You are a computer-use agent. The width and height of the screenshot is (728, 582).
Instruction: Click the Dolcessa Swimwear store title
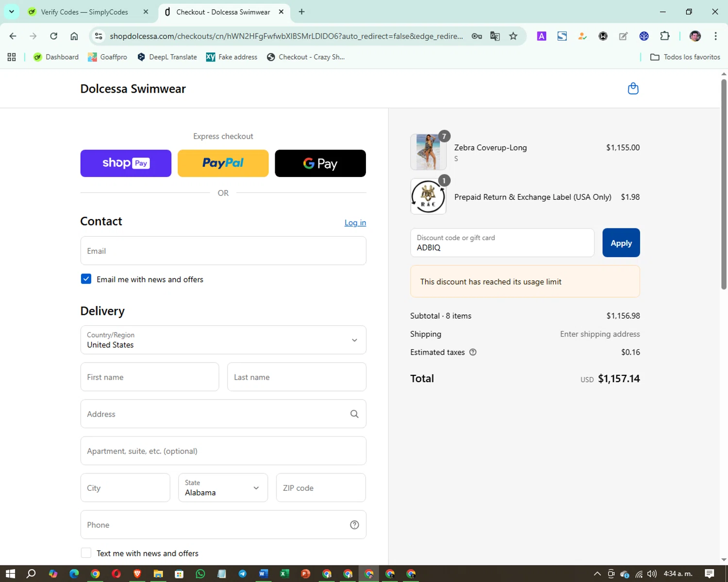(133, 89)
